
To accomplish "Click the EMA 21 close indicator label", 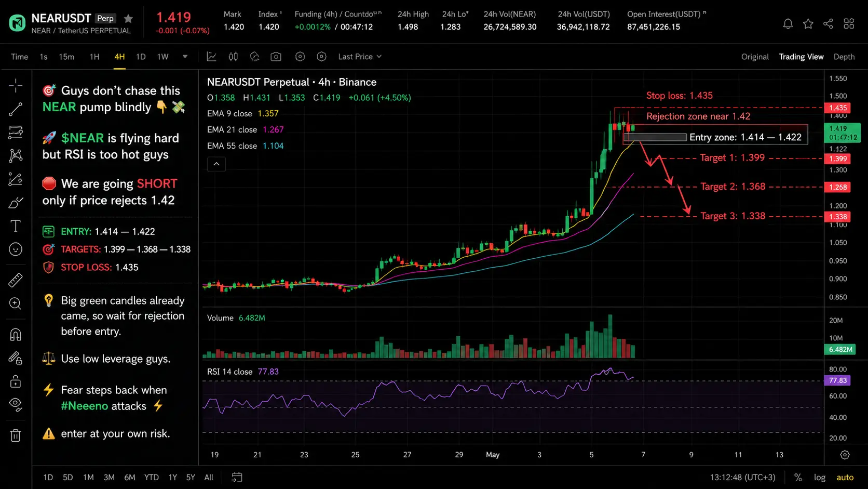I will (x=232, y=129).
